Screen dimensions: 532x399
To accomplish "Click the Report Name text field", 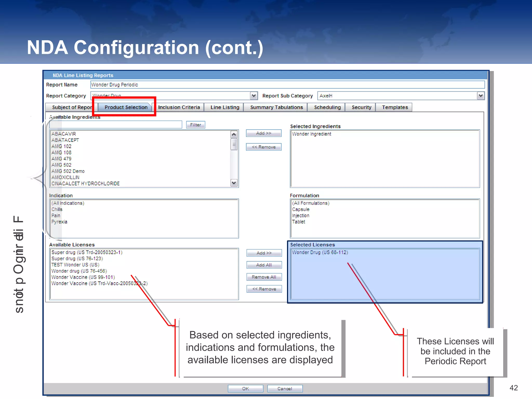I will [x=287, y=85].
